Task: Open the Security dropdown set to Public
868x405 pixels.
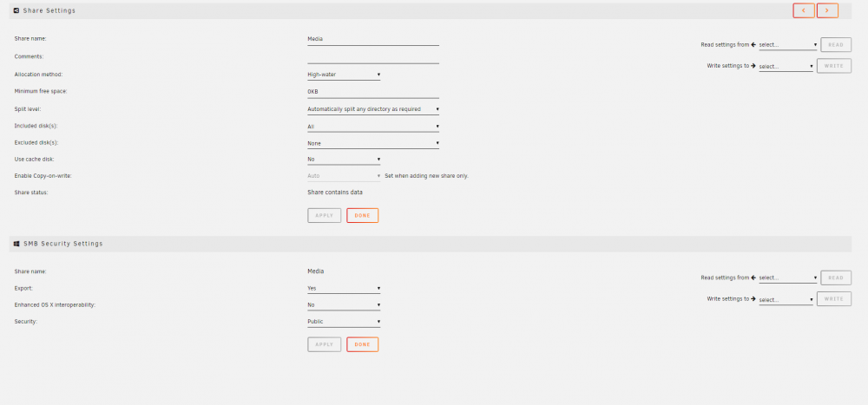Action: coord(344,322)
